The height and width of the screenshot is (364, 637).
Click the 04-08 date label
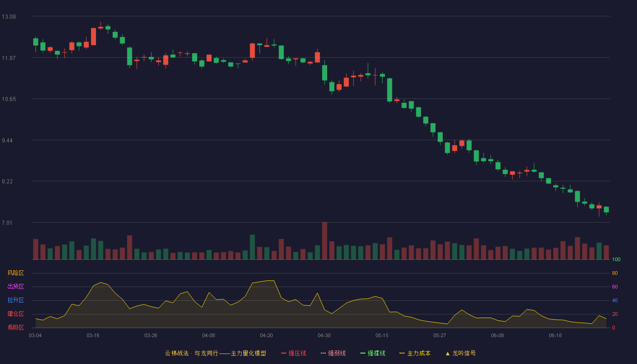coord(208,335)
